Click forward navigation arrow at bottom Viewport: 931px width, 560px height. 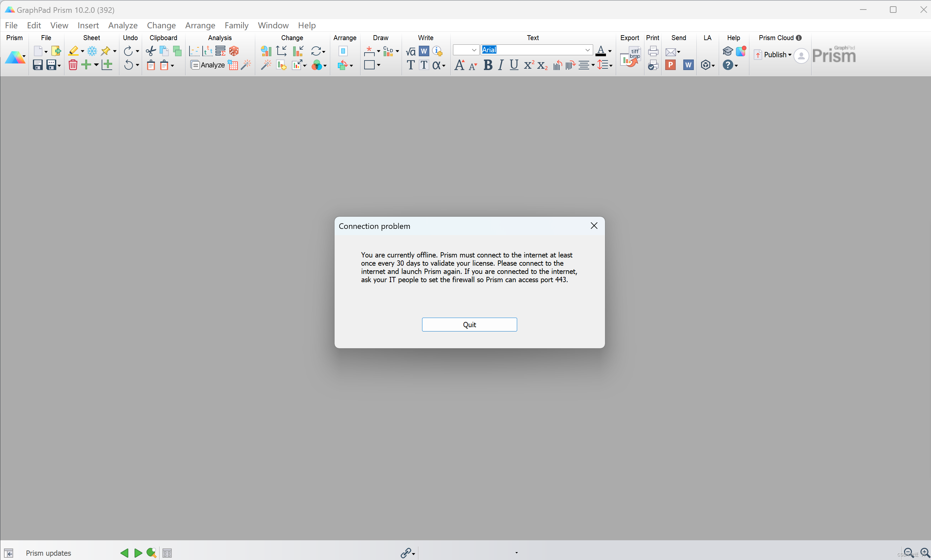point(138,553)
